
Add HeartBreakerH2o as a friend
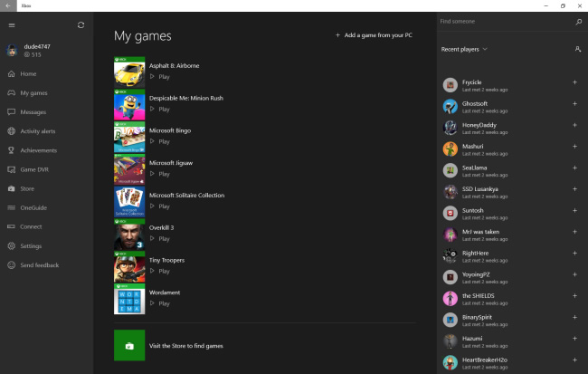click(x=574, y=360)
